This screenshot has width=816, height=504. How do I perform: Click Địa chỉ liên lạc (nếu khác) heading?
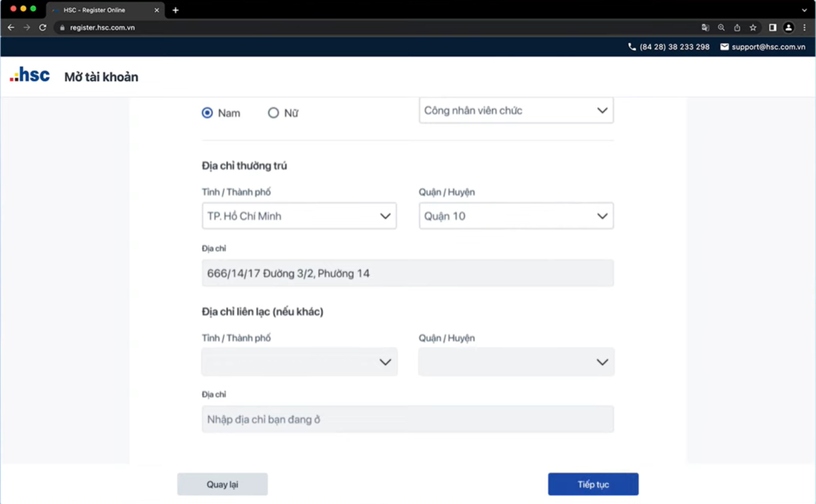(x=263, y=311)
